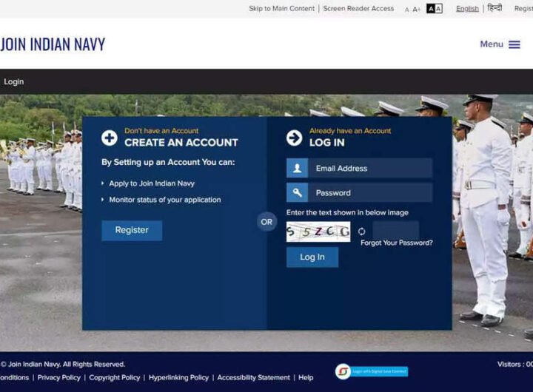This screenshot has width=533, height=392.
Task: Click the Register button
Action: pyautogui.click(x=132, y=230)
